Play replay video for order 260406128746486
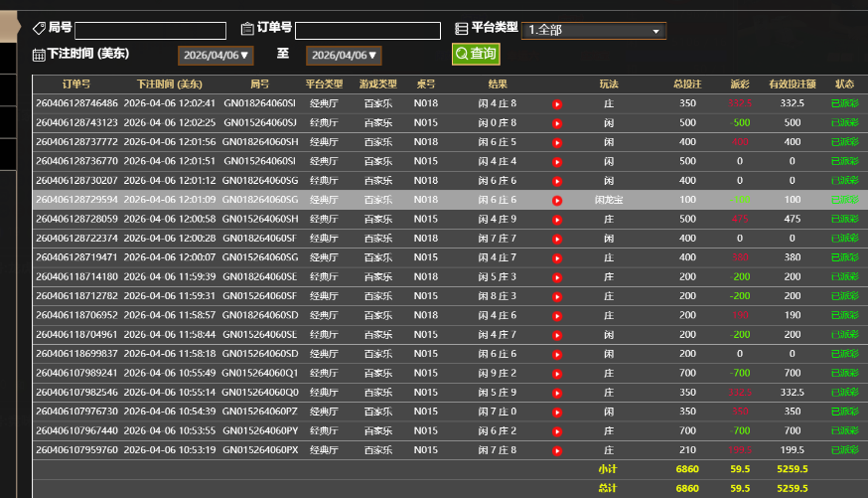This screenshot has height=498, width=868. click(557, 104)
